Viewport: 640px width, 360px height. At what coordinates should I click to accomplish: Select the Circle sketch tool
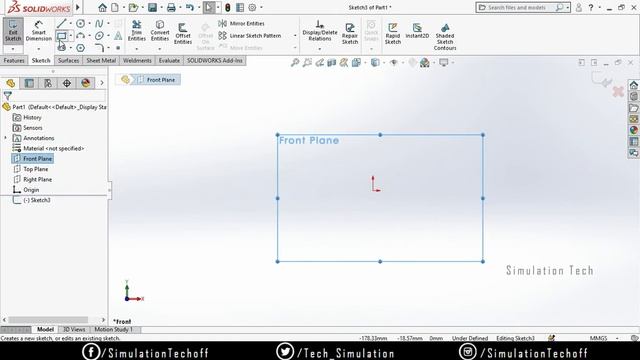[x=80, y=24]
